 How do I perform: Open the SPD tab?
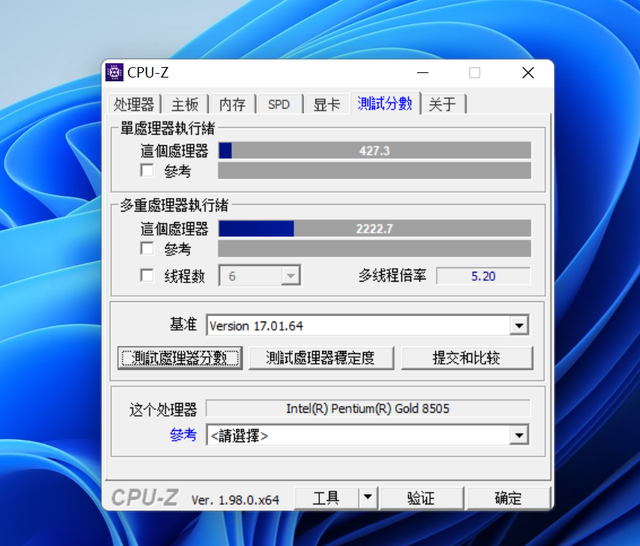click(279, 104)
